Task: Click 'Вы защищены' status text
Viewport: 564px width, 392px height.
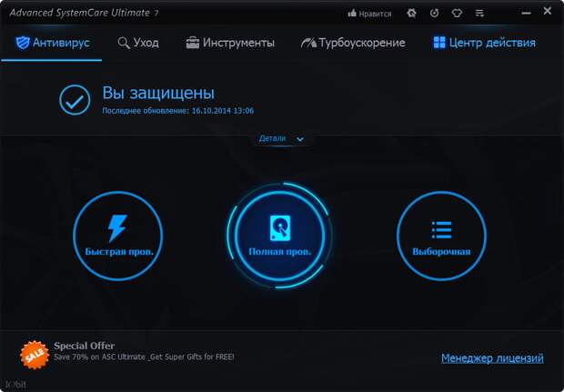Action: click(158, 93)
